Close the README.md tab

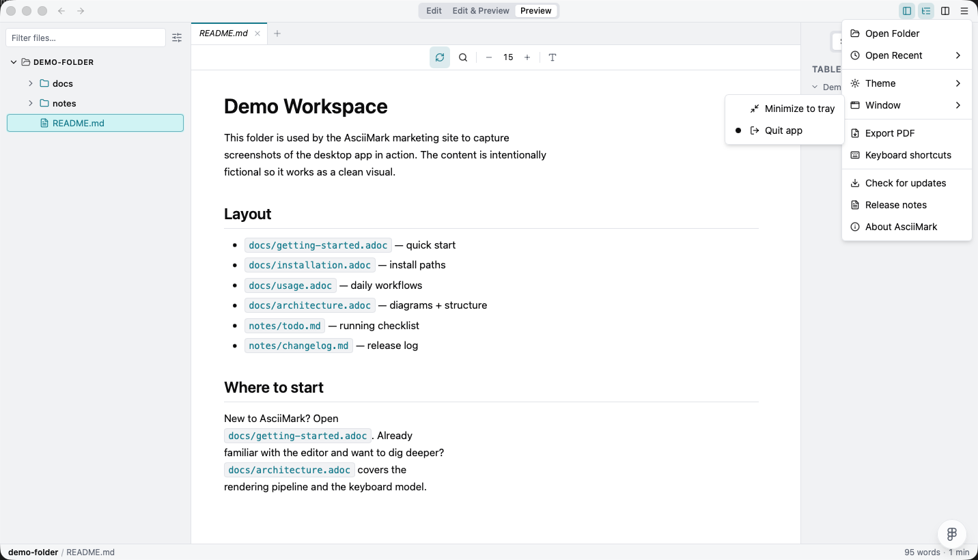pos(257,33)
